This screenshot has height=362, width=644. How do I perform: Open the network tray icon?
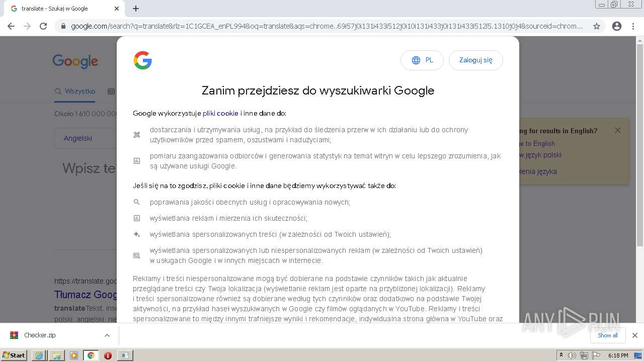[x=584, y=355]
